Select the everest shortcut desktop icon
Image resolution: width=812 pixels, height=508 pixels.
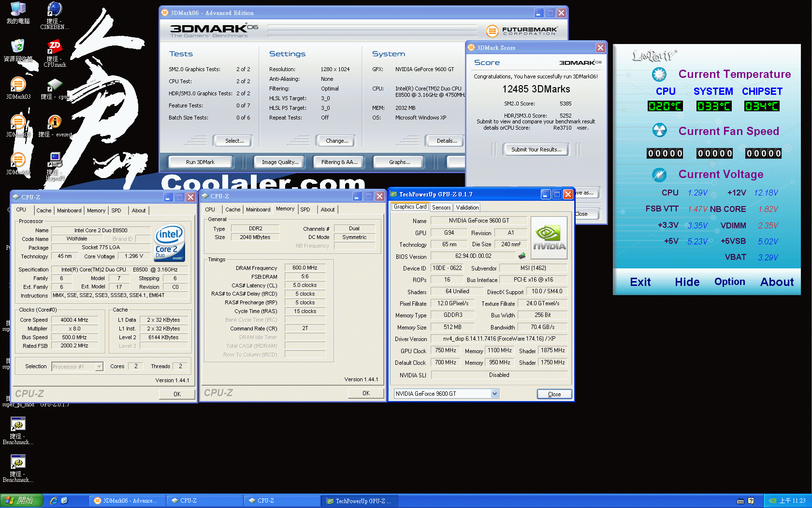pyautogui.click(x=55, y=126)
